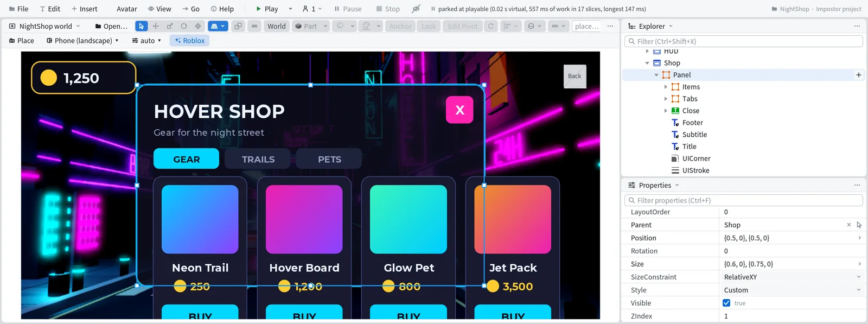Image resolution: width=868 pixels, height=324 pixels.
Task: Click the Properties panel sliders icon
Action: pyautogui.click(x=632, y=185)
